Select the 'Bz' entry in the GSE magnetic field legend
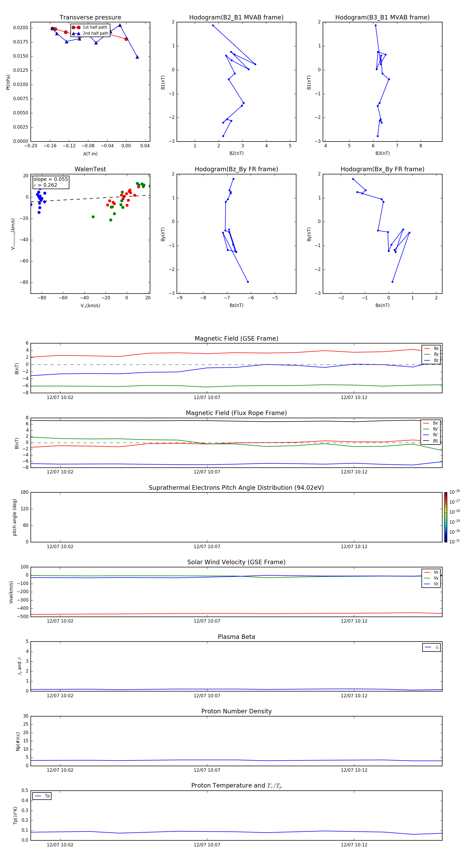Viewport: 473px width, 868px height. pyautogui.click(x=431, y=360)
